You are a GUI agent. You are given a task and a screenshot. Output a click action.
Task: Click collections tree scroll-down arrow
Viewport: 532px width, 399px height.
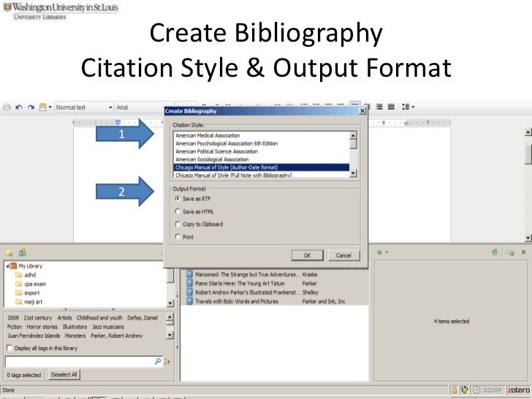[x=170, y=303]
